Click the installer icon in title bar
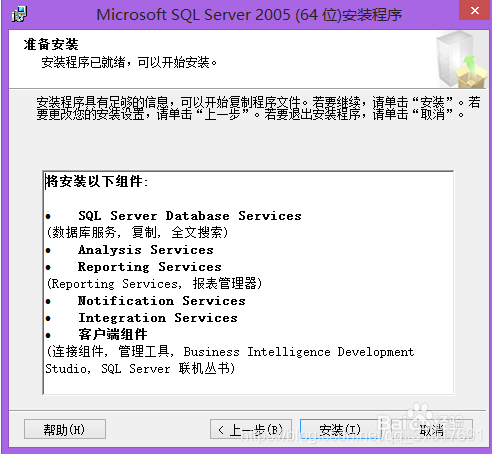 pos(19,15)
